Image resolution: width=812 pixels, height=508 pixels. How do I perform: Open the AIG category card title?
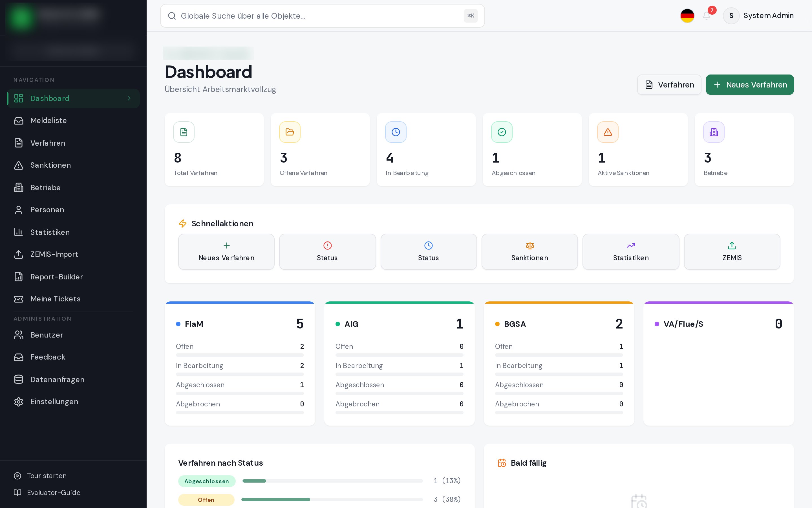click(x=351, y=324)
